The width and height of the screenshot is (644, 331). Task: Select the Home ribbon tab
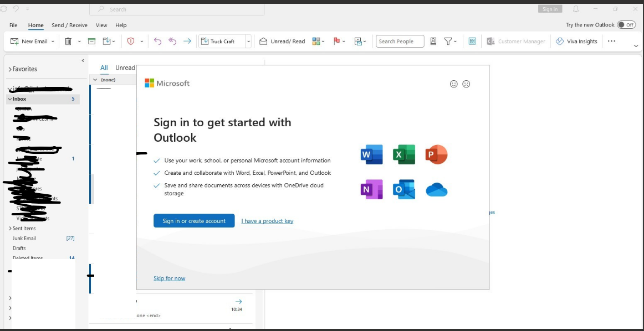[35, 25]
